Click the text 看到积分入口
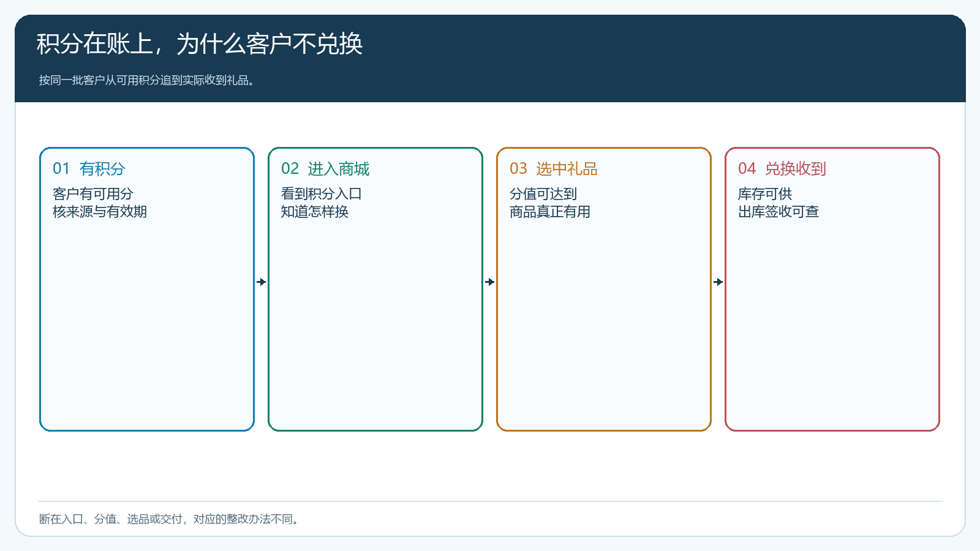Screen dimensions: 980x551 (322, 194)
